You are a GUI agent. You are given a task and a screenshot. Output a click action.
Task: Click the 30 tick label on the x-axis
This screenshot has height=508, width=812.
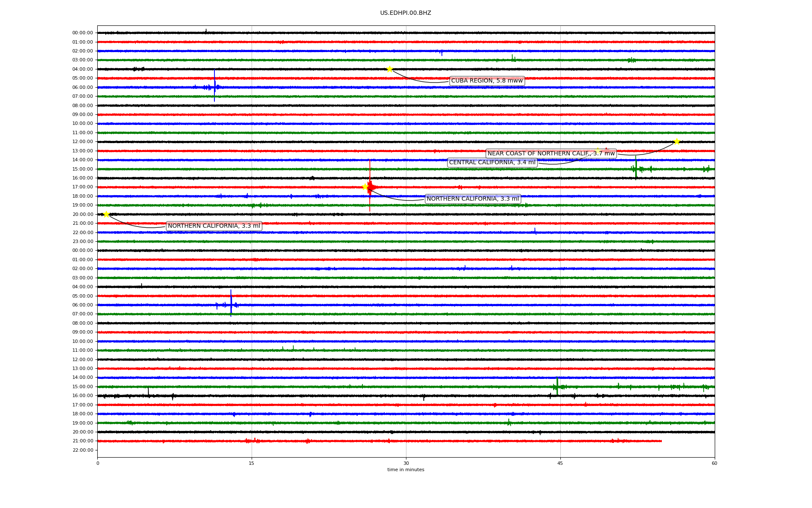click(x=406, y=463)
